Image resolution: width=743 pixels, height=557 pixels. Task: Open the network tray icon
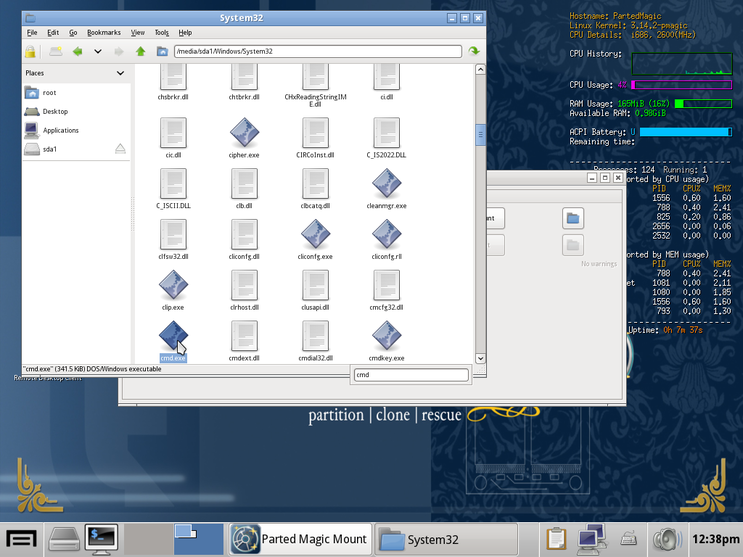pyautogui.click(x=591, y=539)
